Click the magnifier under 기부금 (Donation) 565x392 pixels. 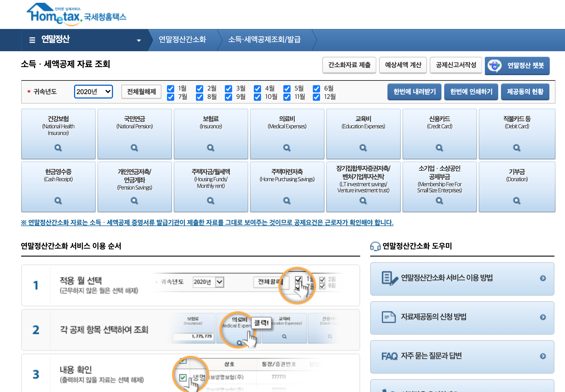pos(517,200)
